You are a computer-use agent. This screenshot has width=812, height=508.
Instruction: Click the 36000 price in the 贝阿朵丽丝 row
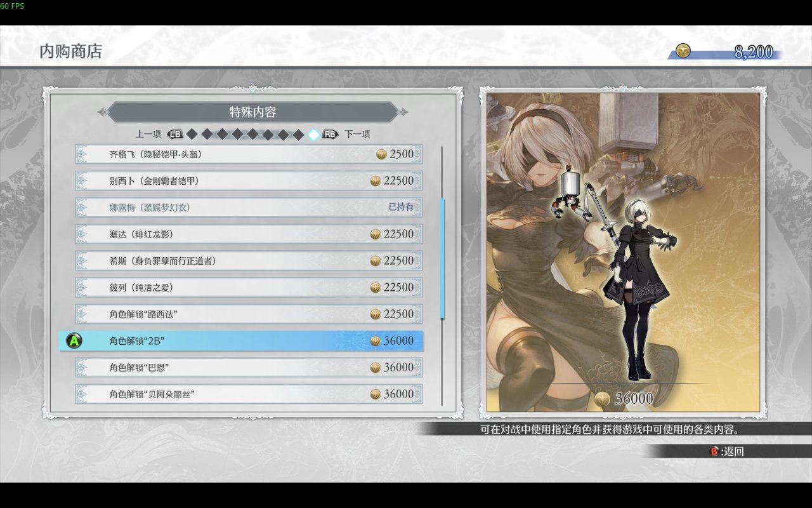[398, 394]
